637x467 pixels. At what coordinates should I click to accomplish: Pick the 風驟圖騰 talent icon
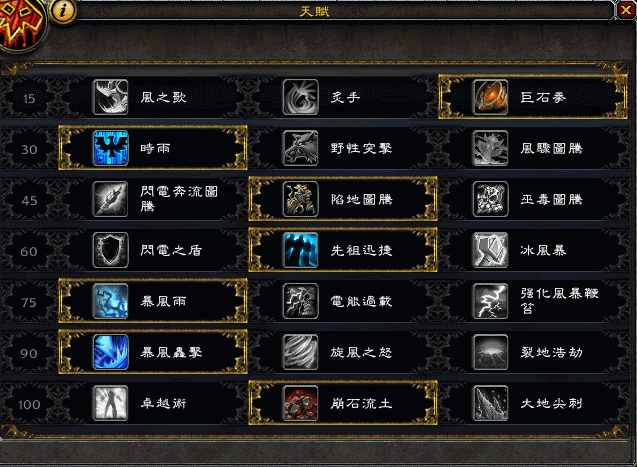click(491, 148)
